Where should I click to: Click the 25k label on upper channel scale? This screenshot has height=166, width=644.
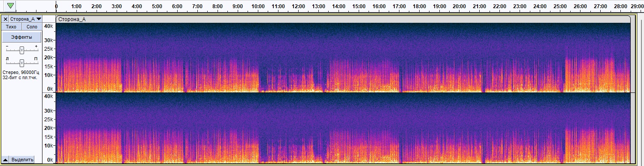(49, 49)
